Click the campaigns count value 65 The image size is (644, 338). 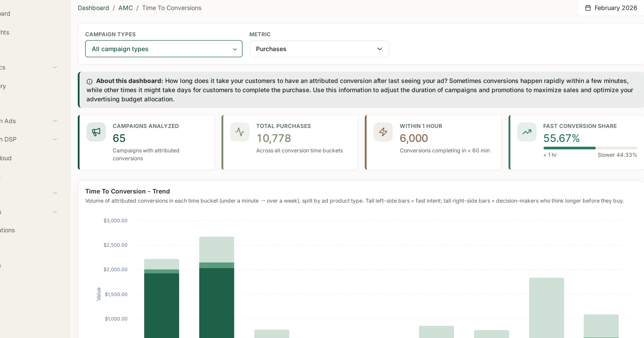point(119,138)
